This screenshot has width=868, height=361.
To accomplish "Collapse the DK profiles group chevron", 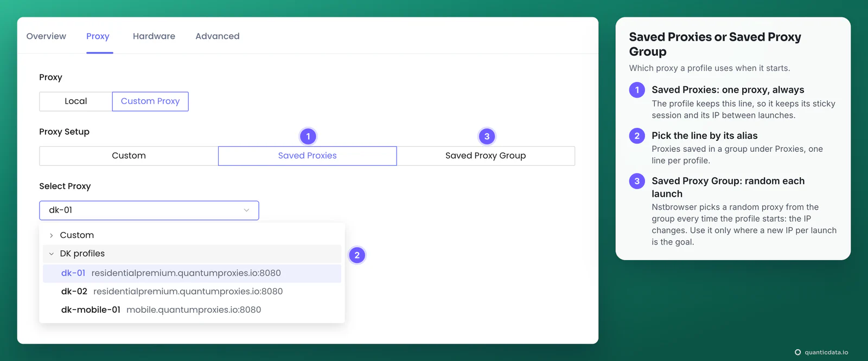I will (52, 254).
